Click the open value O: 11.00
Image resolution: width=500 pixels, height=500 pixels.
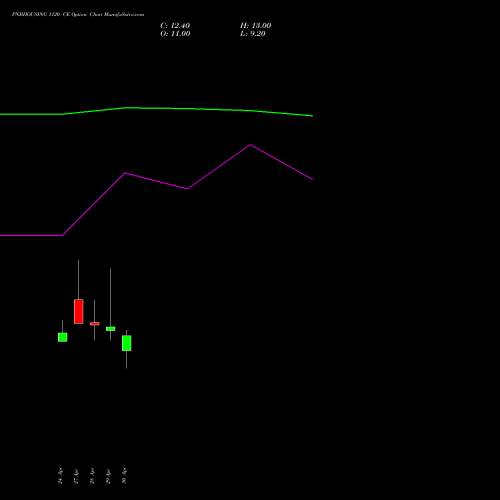coord(175,34)
